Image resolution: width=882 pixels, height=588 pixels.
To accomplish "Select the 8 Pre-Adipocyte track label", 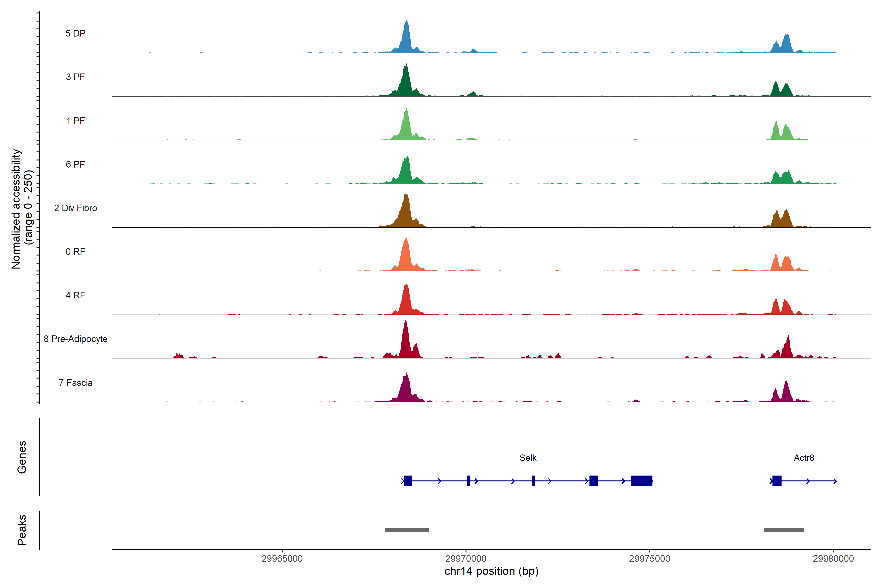I will point(75,339).
